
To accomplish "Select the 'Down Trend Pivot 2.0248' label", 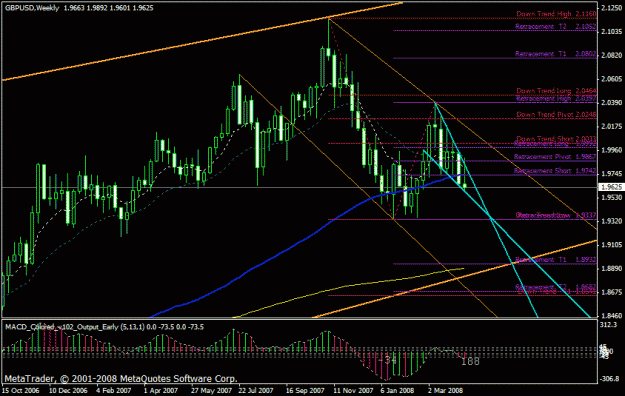I will pyautogui.click(x=556, y=114).
